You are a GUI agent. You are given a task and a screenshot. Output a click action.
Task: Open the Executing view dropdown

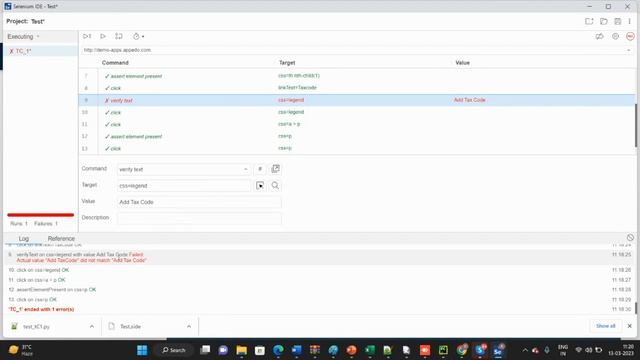(24, 37)
